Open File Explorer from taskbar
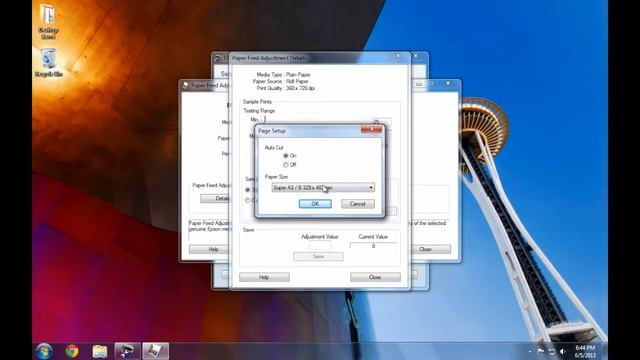Viewport: 640px width, 360px height. coord(100,351)
